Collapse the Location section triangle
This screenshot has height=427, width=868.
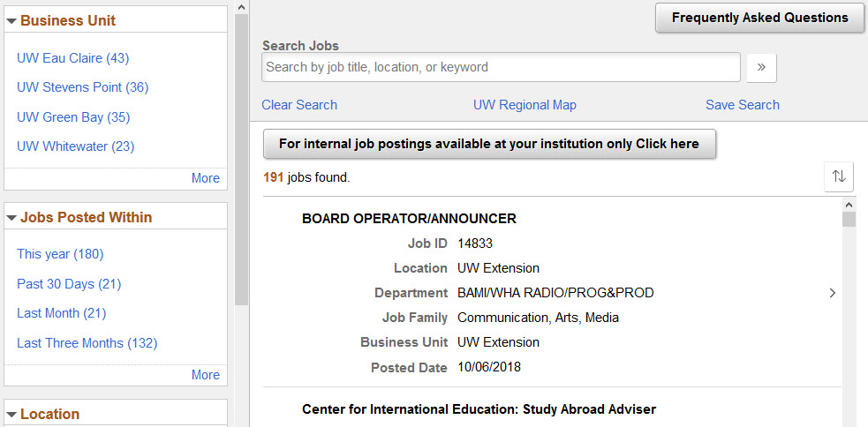pos(11,415)
